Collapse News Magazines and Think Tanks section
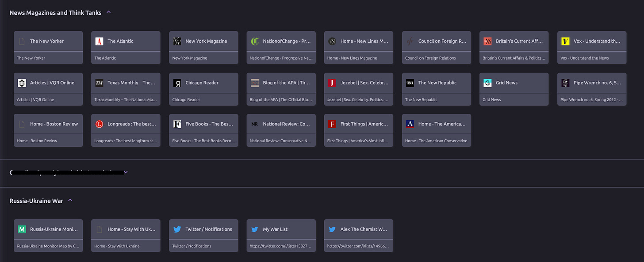 (x=108, y=12)
